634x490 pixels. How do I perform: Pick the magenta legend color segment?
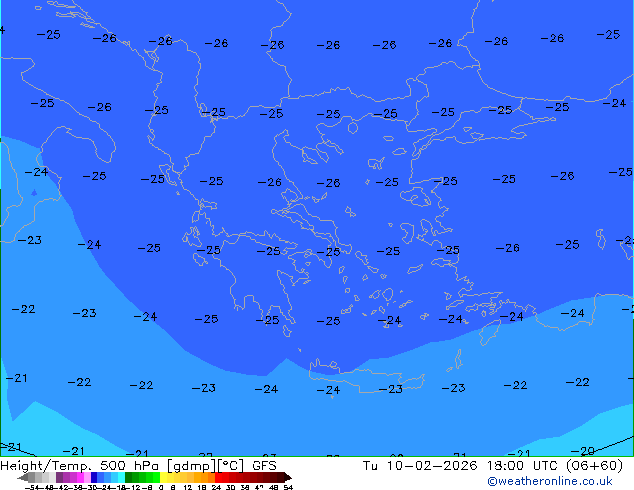coord(80,477)
